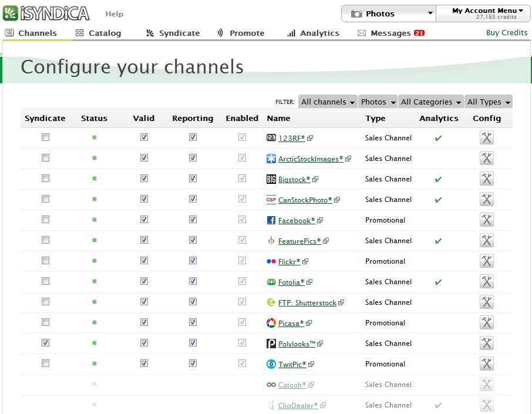Click the ArcticStockImages snowflake icon
This screenshot has width=532, height=414.
tap(271, 159)
